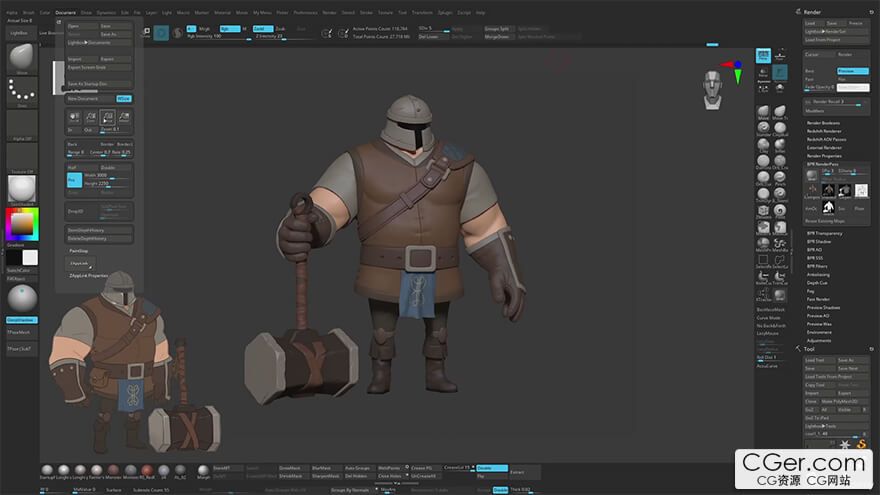
Task: Click the New Document button
Action: (88, 99)
